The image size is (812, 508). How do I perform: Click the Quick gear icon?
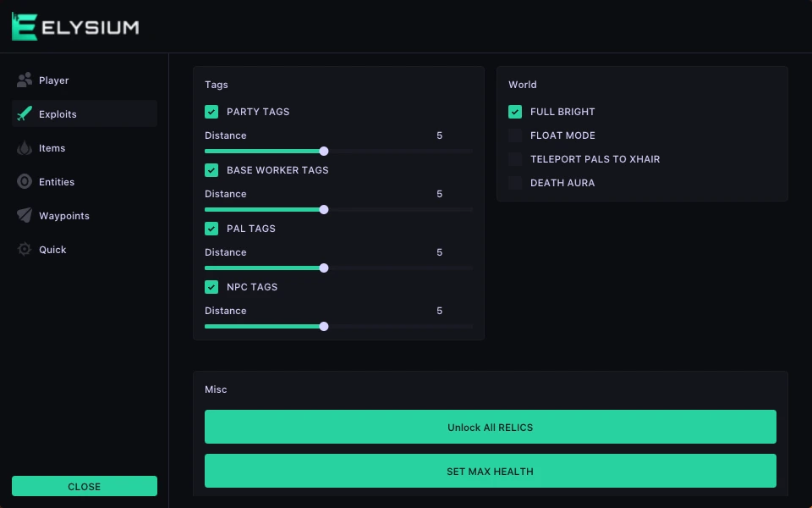25,249
